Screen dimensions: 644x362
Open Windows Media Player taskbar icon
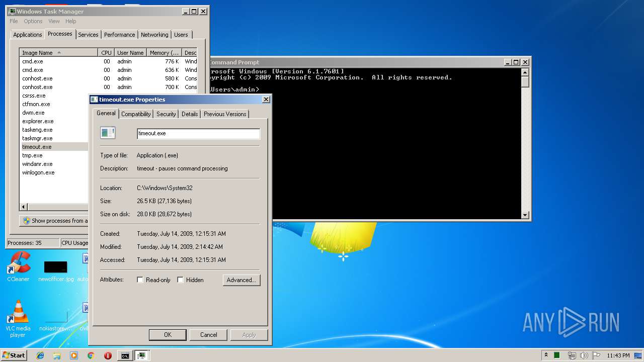(74, 355)
